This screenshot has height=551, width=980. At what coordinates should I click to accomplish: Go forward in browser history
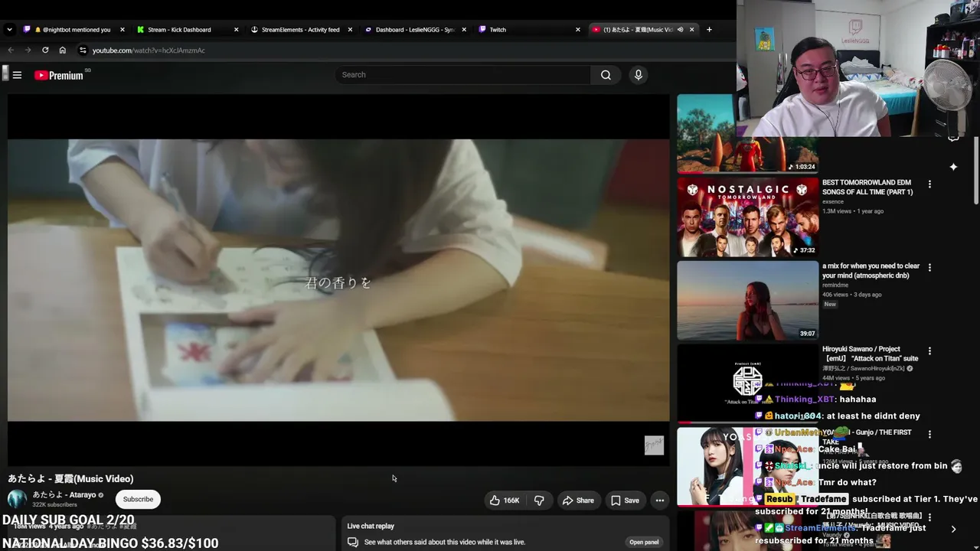(28, 51)
